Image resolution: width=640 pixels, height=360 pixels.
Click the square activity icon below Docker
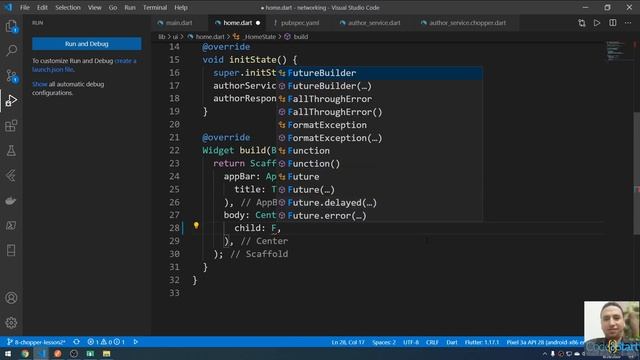pyautogui.click(x=11, y=225)
